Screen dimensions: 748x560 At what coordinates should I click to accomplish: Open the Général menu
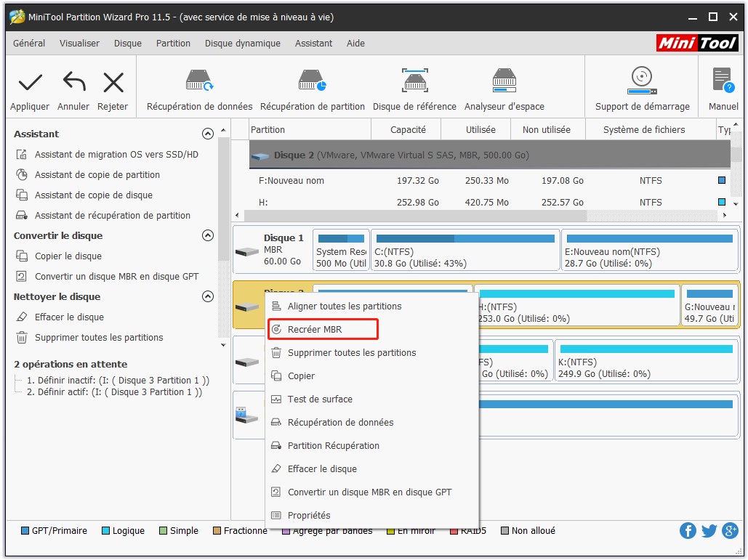click(x=29, y=44)
